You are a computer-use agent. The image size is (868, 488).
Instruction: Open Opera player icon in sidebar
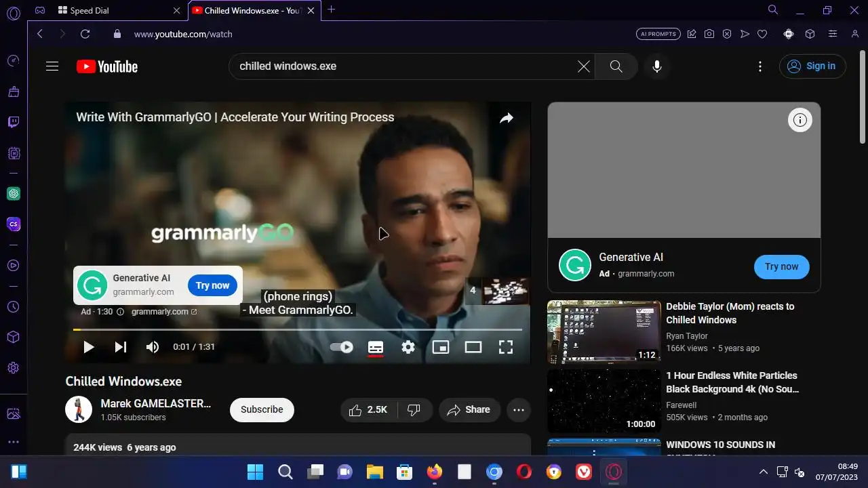coord(14,265)
